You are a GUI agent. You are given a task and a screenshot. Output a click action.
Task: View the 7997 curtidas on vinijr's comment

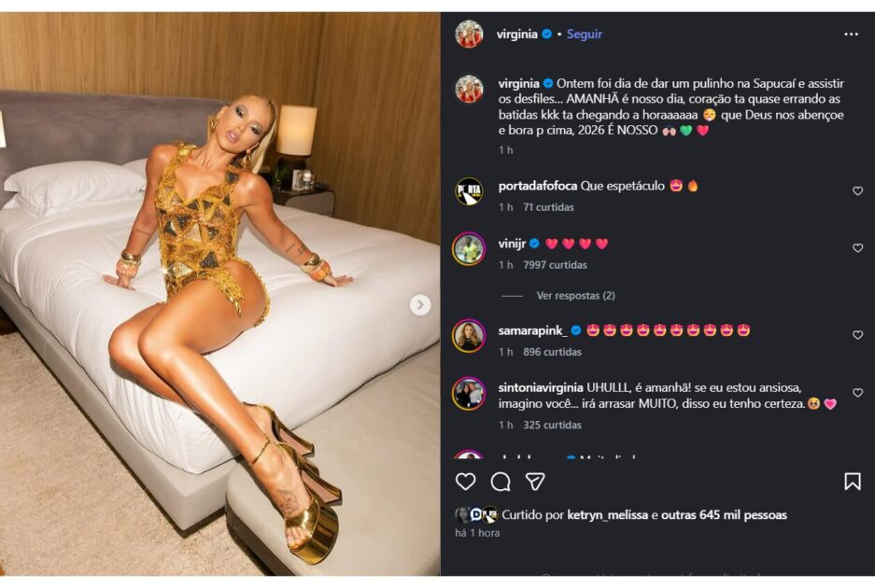(x=555, y=265)
